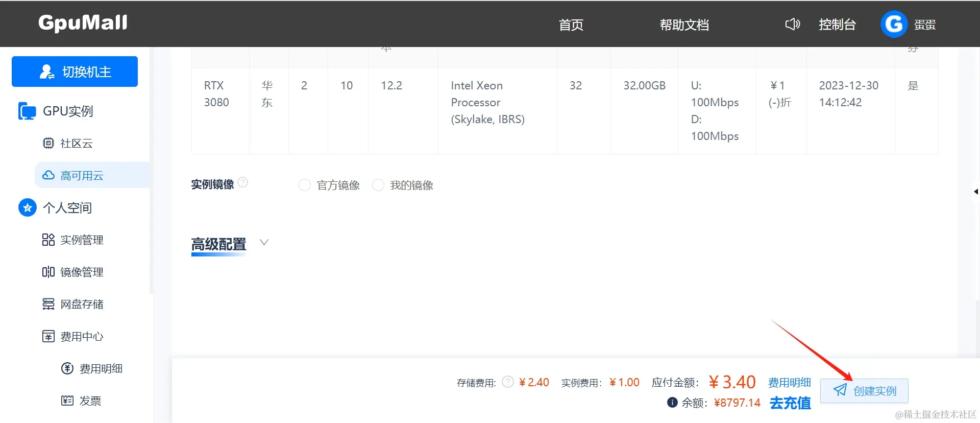
Task: Click the paper plane icon on 创建实例
Action: 840,390
